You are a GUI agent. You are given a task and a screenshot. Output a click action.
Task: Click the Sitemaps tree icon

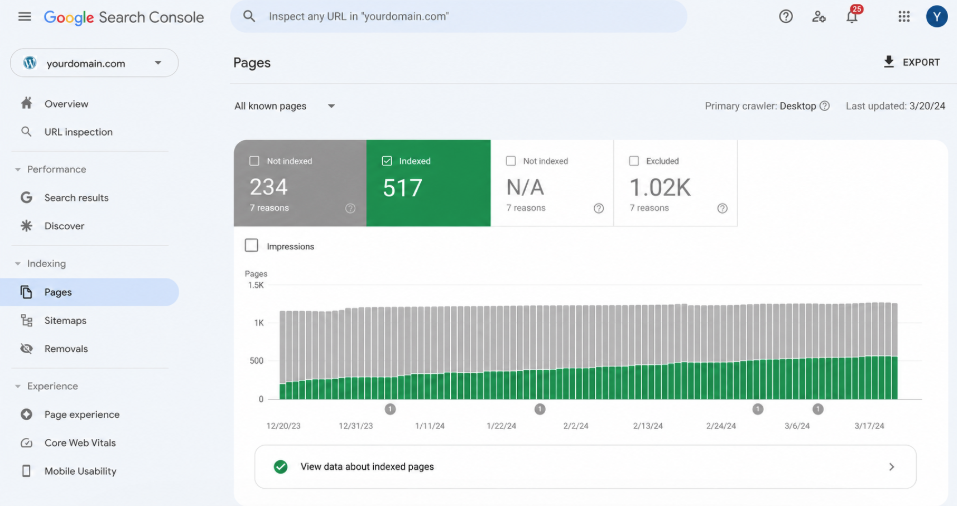point(26,320)
